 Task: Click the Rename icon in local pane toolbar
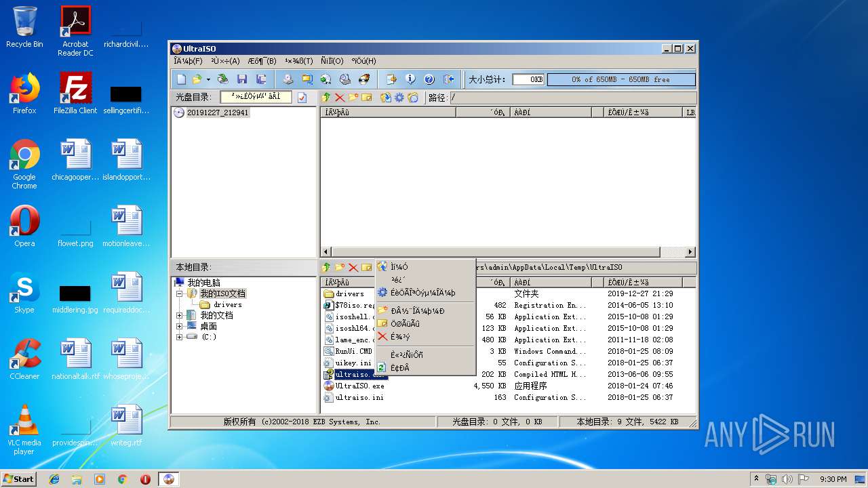(367, 268)
